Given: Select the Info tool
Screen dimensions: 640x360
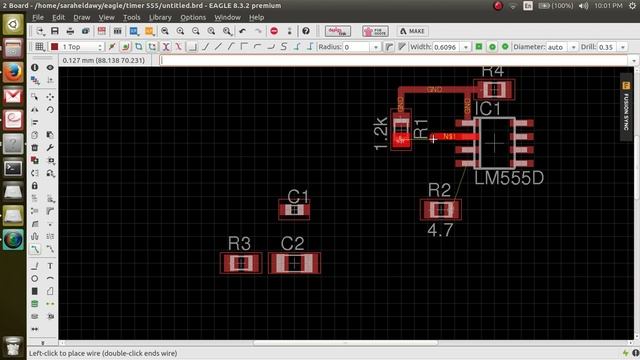Looking at the screenshot, I should click(x=35, y=67).
